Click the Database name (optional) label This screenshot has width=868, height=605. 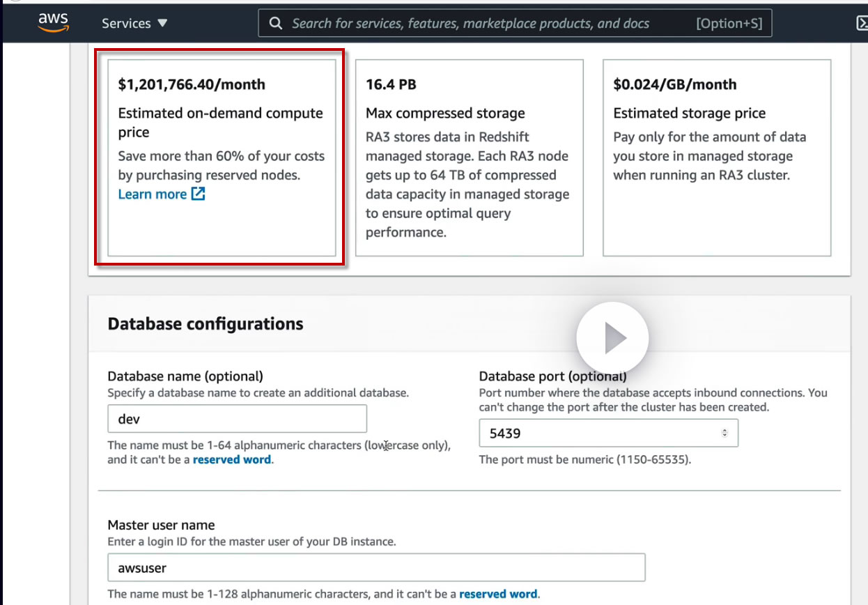[185, 376]
